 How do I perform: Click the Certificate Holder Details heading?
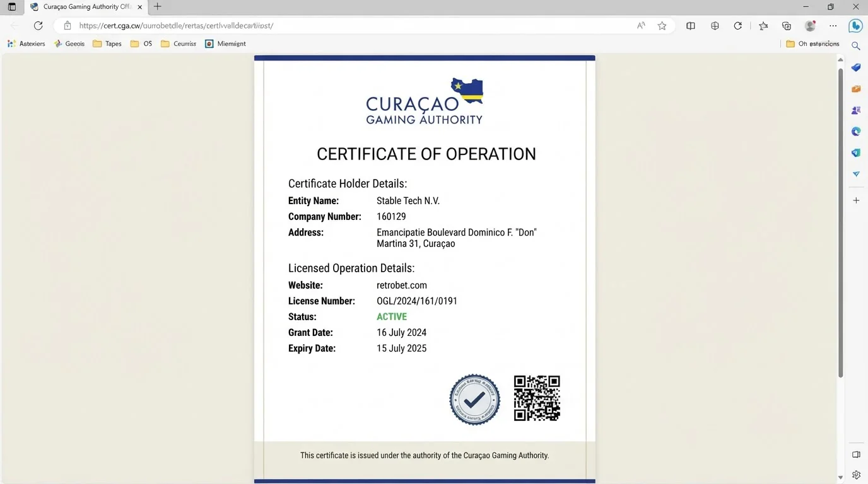coord(348,184)
